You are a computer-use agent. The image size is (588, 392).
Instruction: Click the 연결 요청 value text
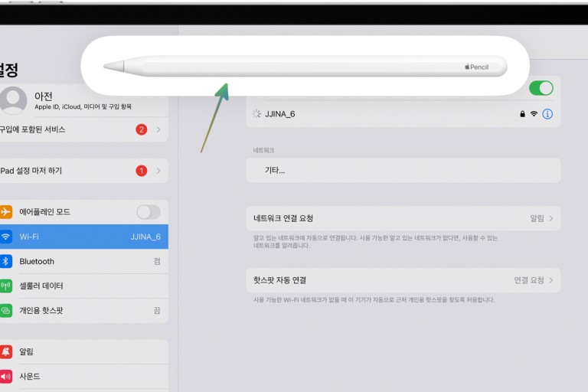tap(529, 280)
